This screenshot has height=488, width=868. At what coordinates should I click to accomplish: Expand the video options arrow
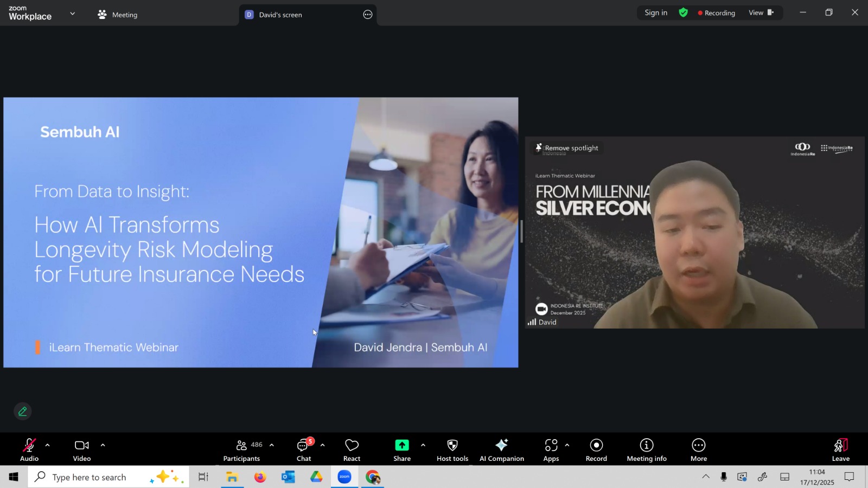(x=103, y=445)
